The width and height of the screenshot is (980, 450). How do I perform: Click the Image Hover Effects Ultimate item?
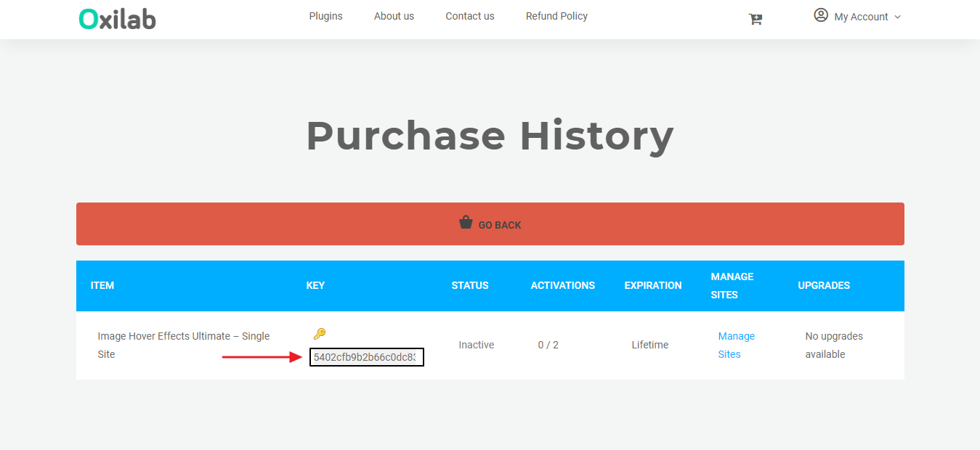point(184,345)
